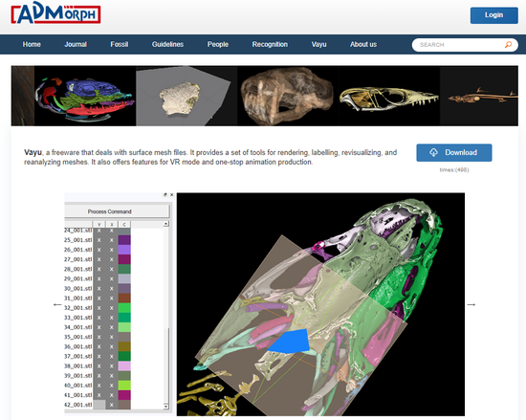Toggle visibility X for 40_001.stl
Image resolution: width=526 pixels, height=420 pixels.
click(99, 386)
